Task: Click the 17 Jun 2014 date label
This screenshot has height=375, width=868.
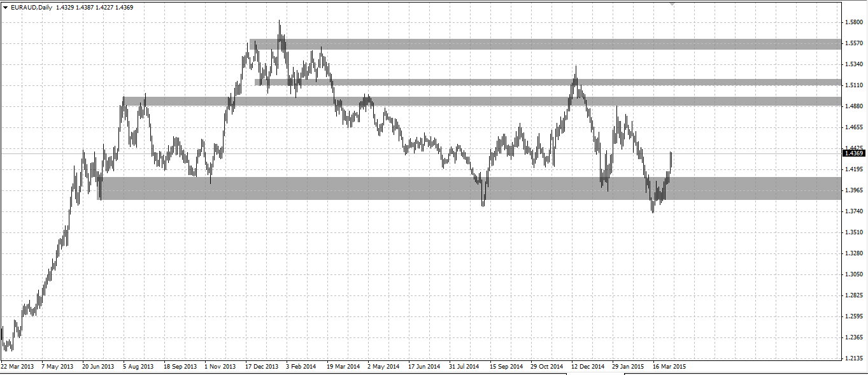Action: (x=424, y=367)
